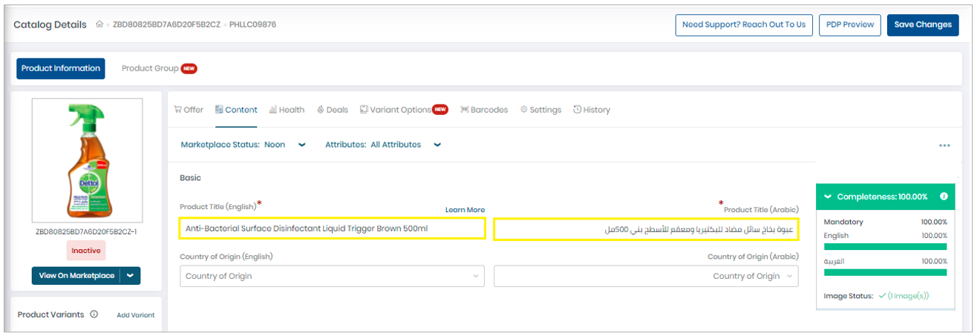Open Country of Origin (Arabic) dropdown
Viewport: 980px width, 336px height.
tap(646, 276)
